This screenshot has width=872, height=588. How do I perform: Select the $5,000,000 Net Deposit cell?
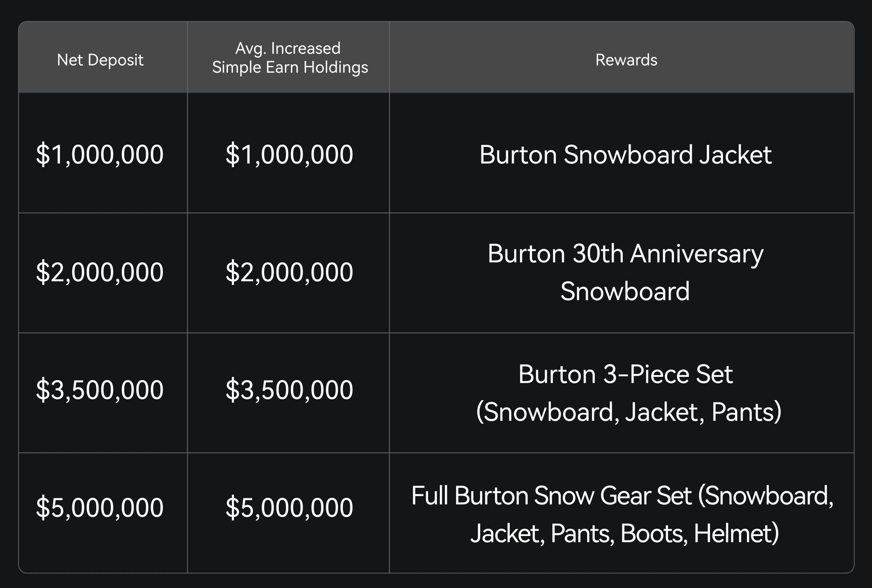click(100, 507)
